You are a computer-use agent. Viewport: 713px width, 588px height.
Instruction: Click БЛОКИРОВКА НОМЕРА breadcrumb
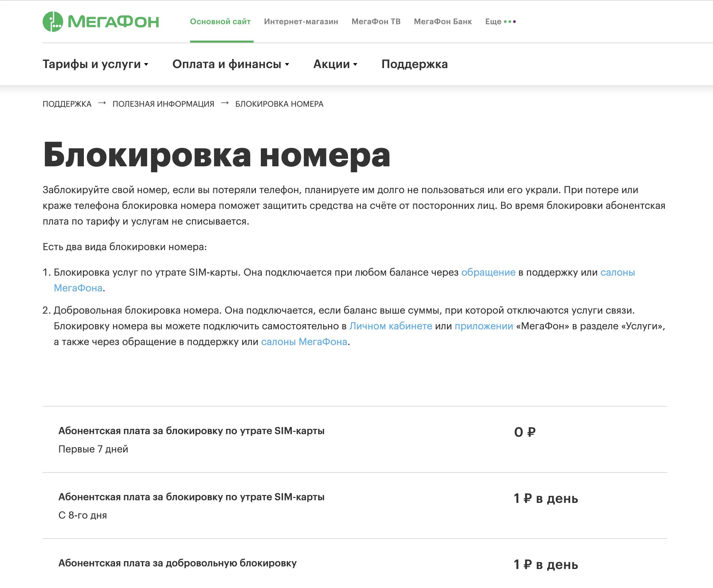[x=279, y=104]
